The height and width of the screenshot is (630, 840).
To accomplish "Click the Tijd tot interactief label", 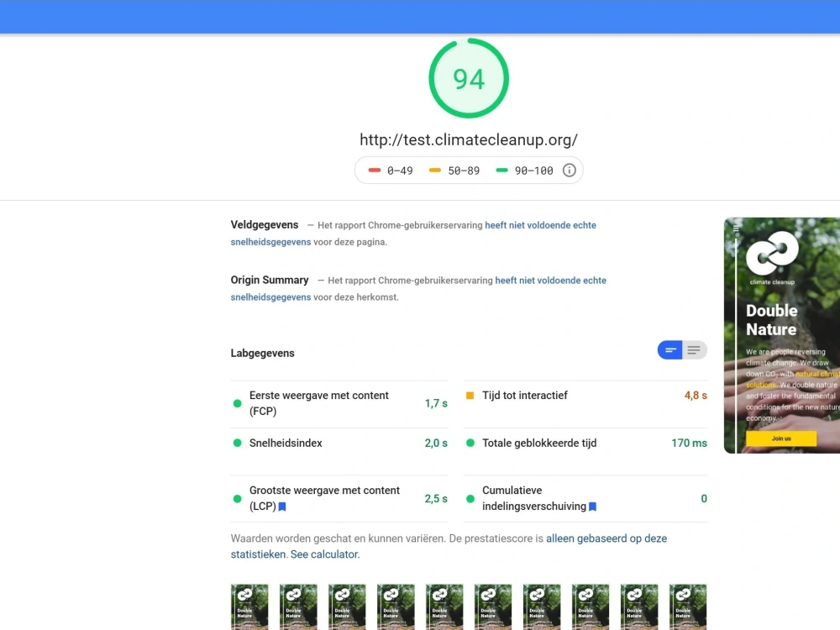I will 524,396.
